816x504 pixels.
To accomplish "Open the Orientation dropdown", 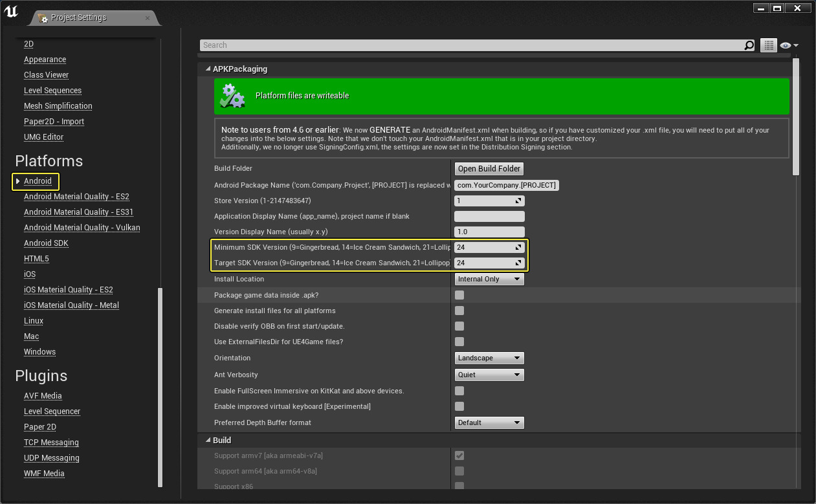I will point(489,358).
